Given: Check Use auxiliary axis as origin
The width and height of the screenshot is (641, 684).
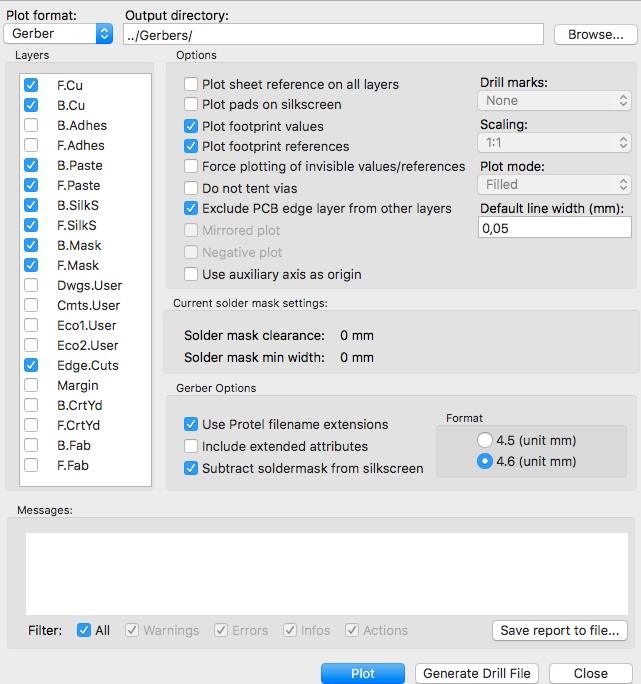Looking at the screenshot, I should 191,274.
